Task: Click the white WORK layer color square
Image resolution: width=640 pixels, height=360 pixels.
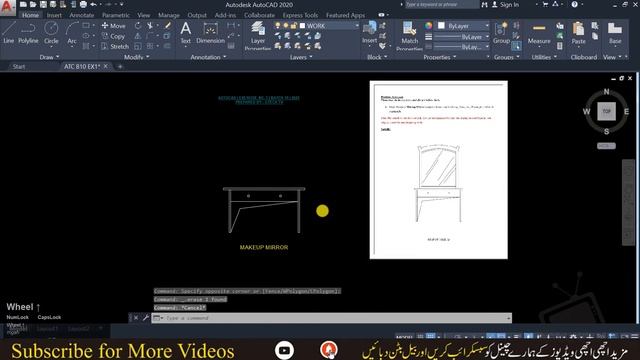Action: coord(302,26)
